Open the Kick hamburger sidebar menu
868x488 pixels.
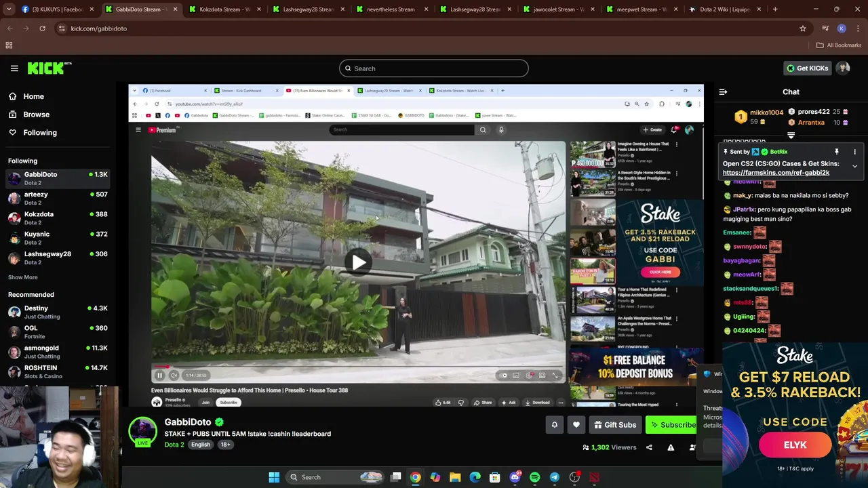pos(14,68)
